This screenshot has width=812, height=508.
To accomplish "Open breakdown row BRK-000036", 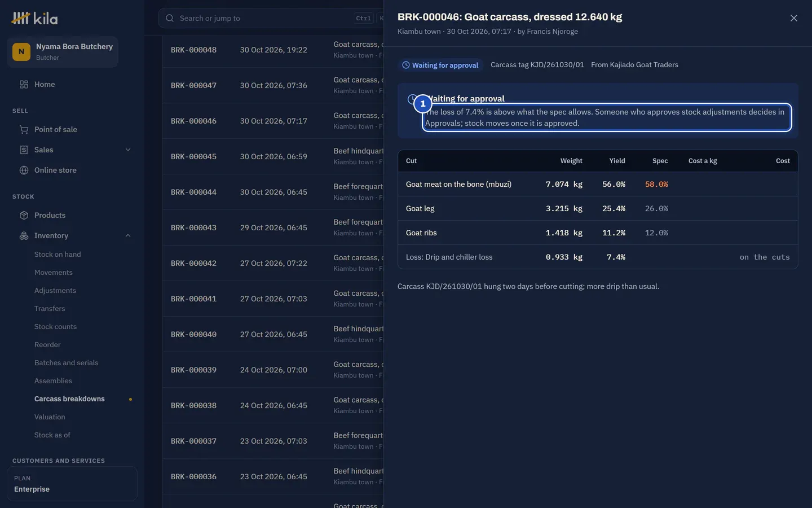I will [273, 476].
